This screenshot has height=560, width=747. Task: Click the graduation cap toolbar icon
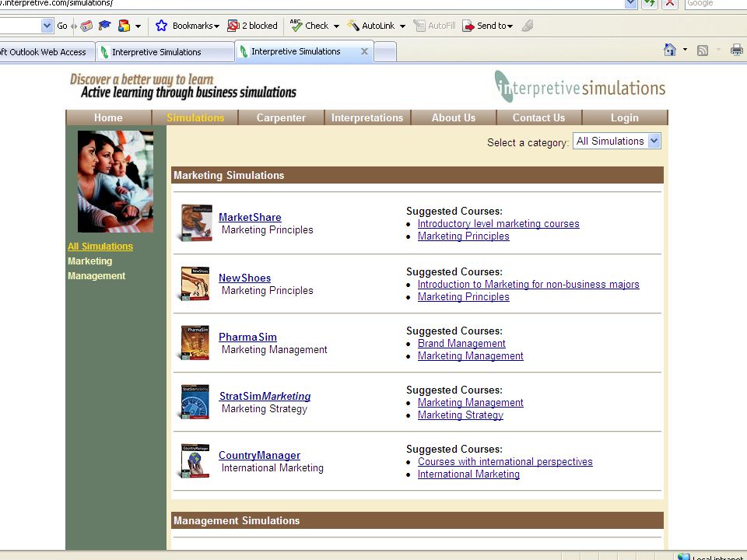pyautogui.click(x=104, y=26)
